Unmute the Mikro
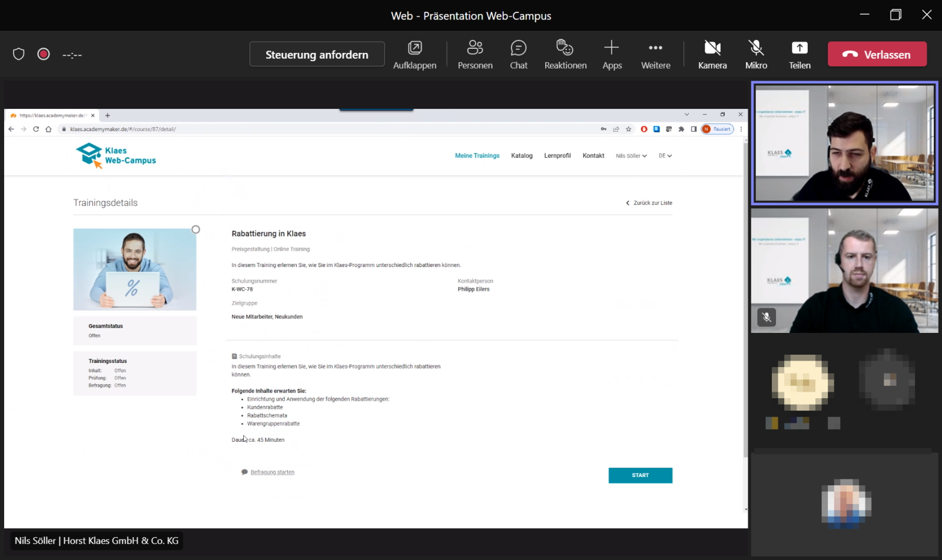This screenshot has width=942, height=560. point(756,55)
